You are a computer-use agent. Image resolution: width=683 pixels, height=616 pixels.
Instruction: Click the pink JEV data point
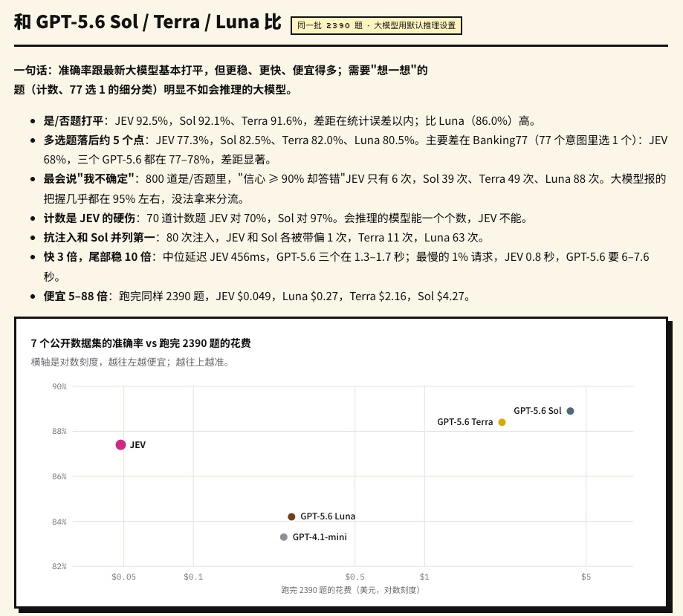click(x=120, y=445)
